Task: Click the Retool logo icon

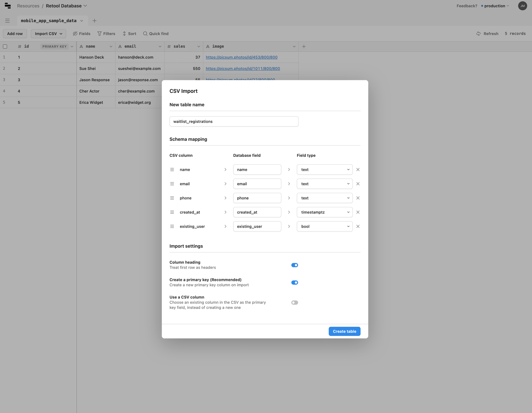Action: click(x=8, y=6)
